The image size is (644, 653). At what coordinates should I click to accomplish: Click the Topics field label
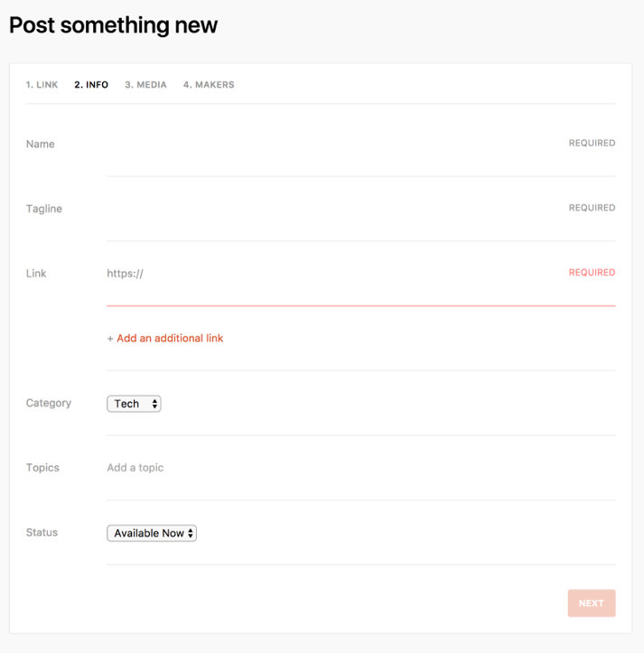tap(42, 468)
